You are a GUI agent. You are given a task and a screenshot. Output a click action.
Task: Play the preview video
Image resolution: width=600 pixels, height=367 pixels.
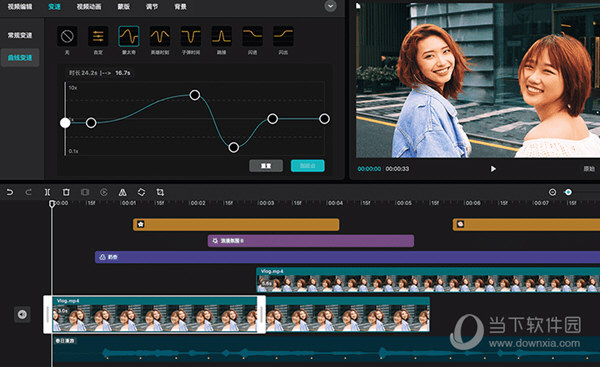tap(493, 169)
